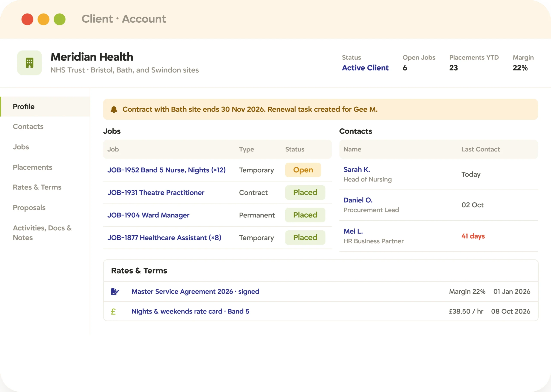Click the Meridian Health building icon

[29, 63]
